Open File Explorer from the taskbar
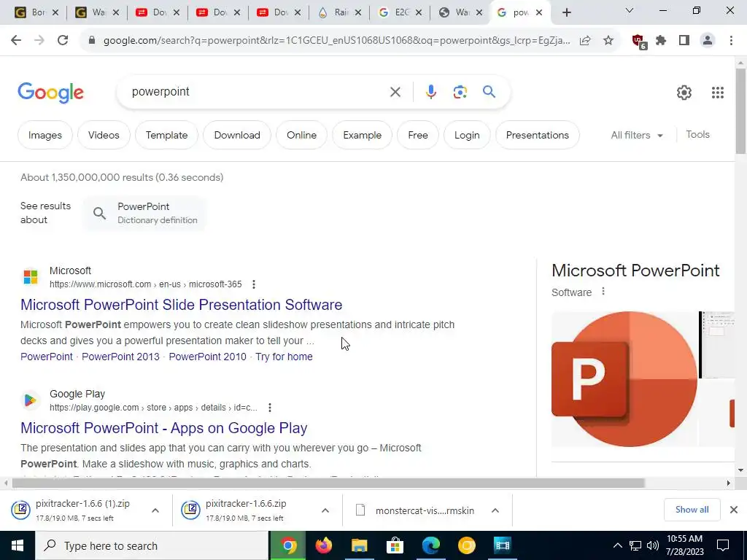The height and width of the screenshot is (560, 747). pos(359,545)
